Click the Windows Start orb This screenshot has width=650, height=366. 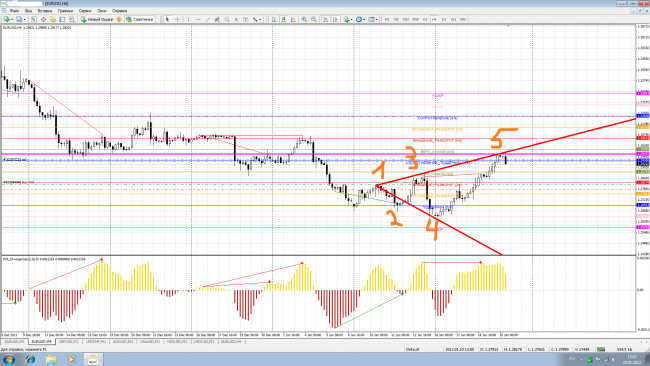point(9,359)
